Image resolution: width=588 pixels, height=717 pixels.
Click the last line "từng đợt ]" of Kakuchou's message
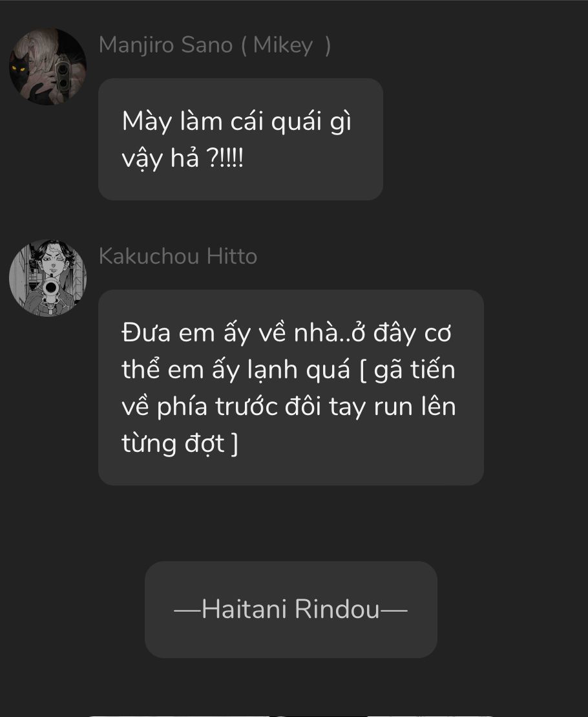(x=180, y=444)
